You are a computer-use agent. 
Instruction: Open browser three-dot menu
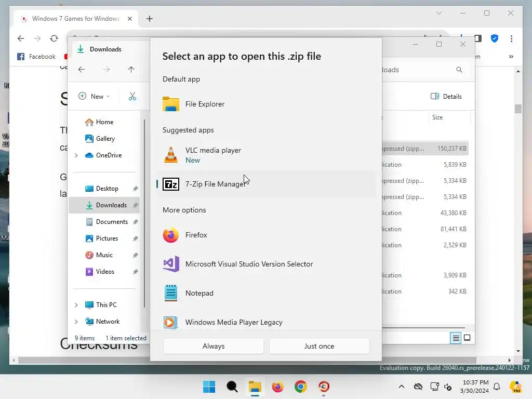(511, 38)
